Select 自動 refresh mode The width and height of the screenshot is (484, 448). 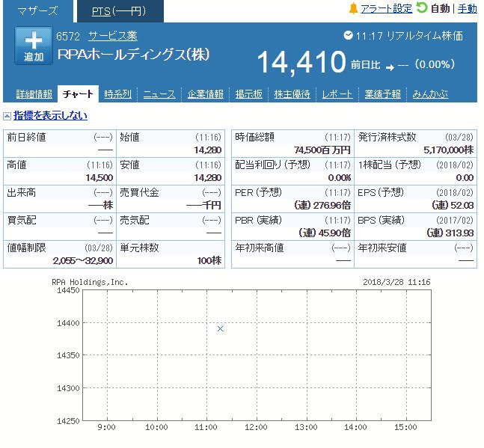[x=440, y=9]
